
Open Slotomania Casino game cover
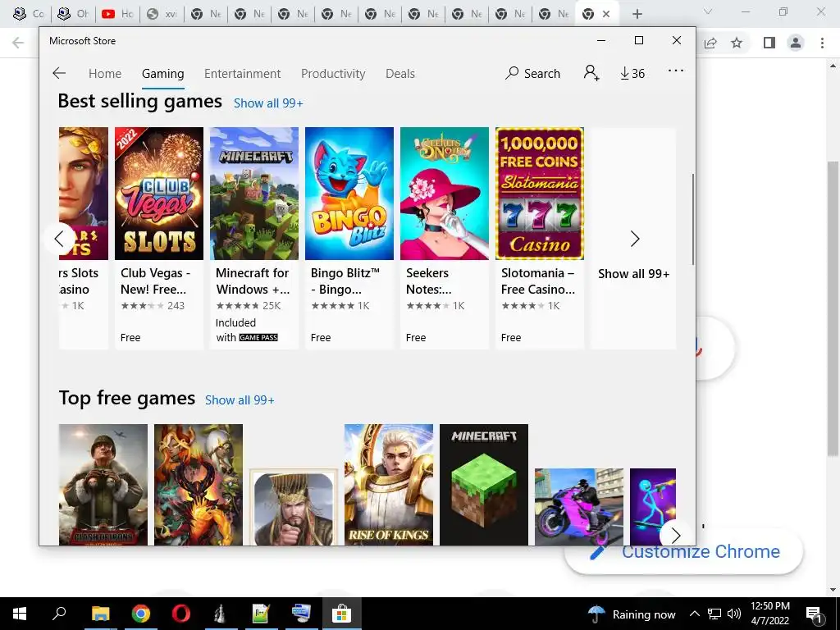click(x=540, y=194)
